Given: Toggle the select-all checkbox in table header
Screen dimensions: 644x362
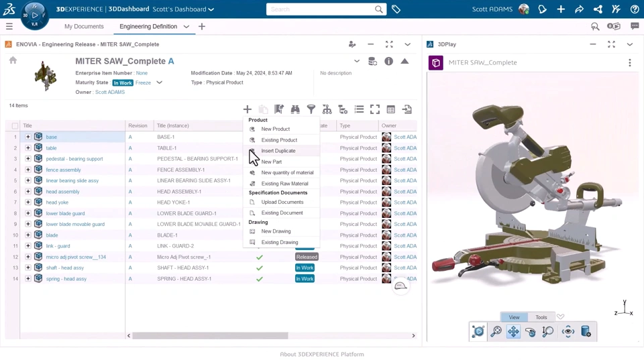Looking at the screenshot, I should [15, 126].
